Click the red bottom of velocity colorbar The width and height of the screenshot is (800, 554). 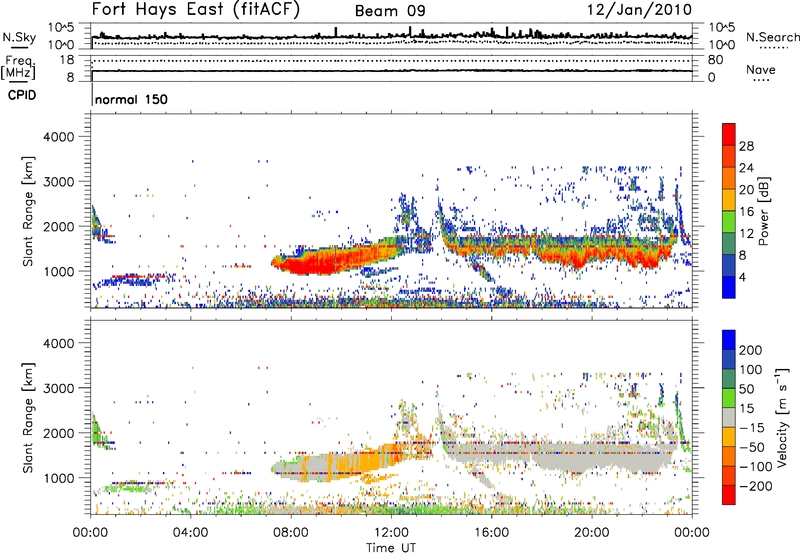coord(729,495)
